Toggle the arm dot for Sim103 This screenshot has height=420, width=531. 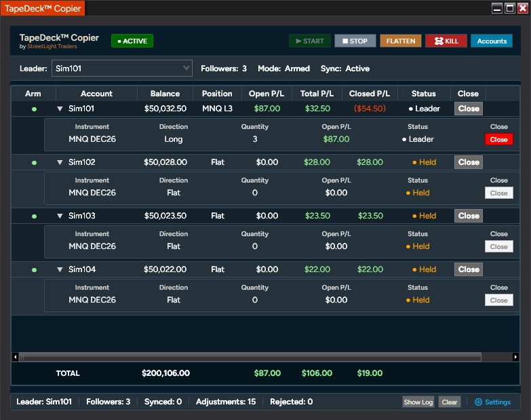click(x=34, y=216)
